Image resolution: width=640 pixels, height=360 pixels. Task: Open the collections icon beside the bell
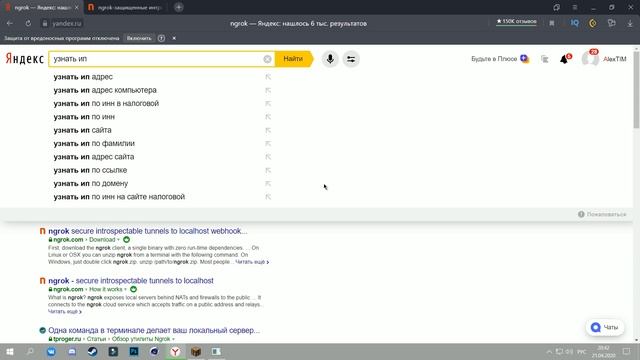point(544,59)
